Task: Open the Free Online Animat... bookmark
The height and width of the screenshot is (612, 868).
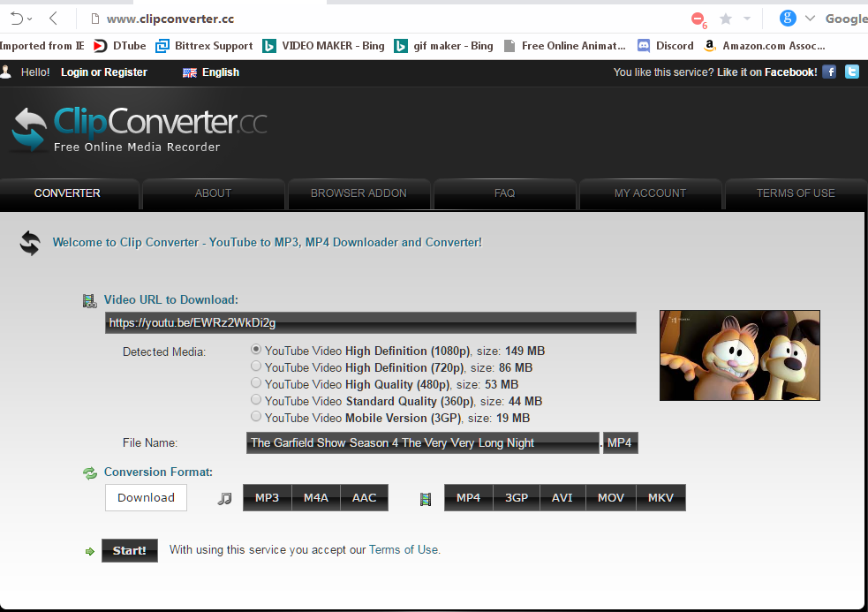Action: click(564, 46)
